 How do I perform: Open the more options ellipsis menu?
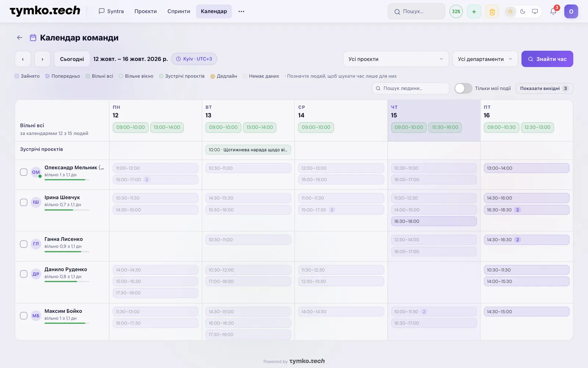241,11
